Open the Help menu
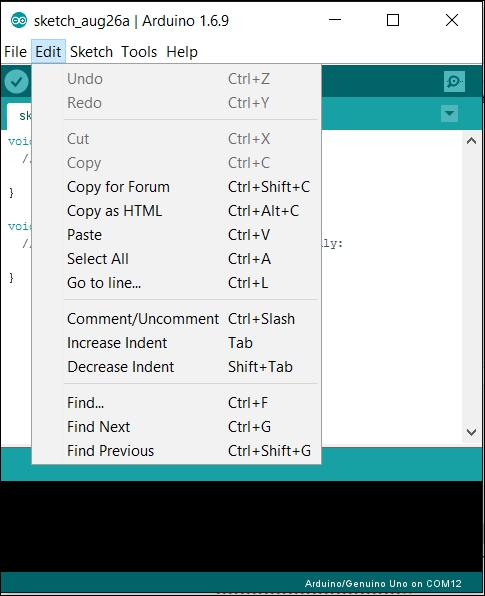The height and width of the screenshot is (596, 485). (x=182, y=52)
